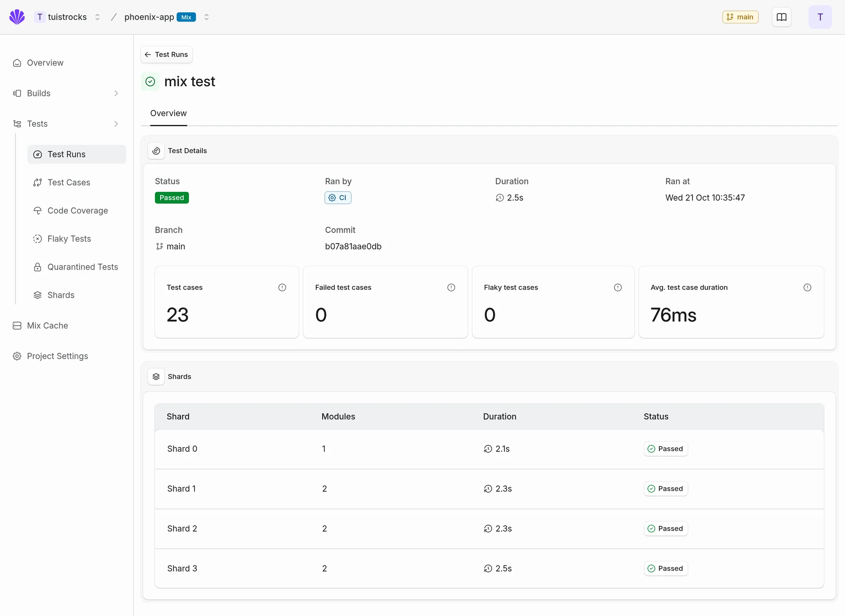Click info icon on Avg. test case duration
This screenshot has height=616, width=845.
coord(807,287)
